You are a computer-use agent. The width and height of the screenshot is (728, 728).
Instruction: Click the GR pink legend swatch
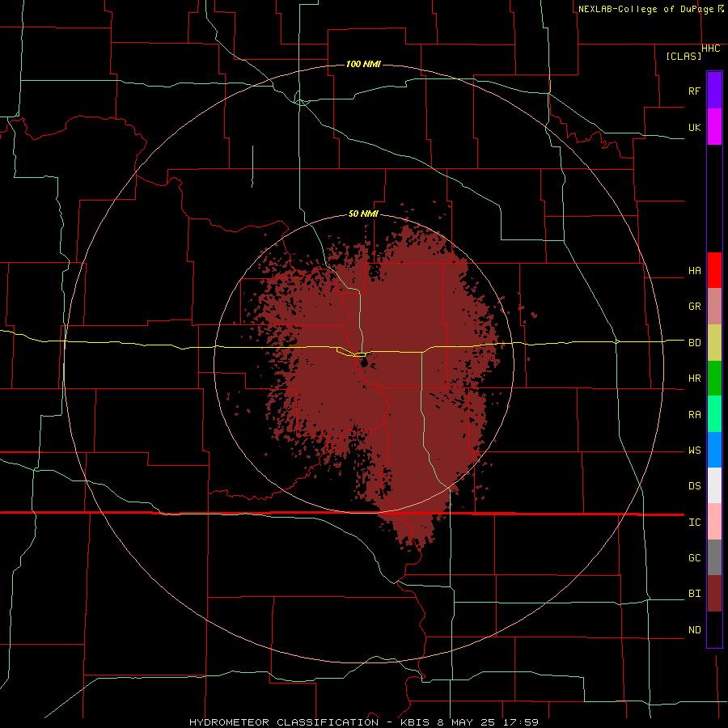(714, 307)
